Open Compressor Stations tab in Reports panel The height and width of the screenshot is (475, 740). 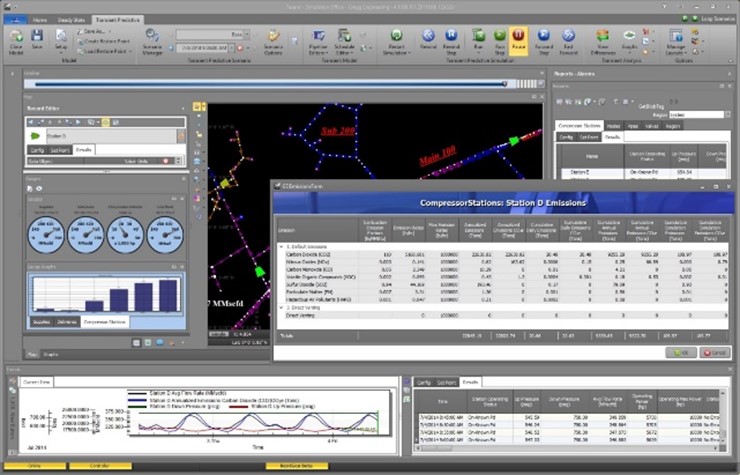579,126
